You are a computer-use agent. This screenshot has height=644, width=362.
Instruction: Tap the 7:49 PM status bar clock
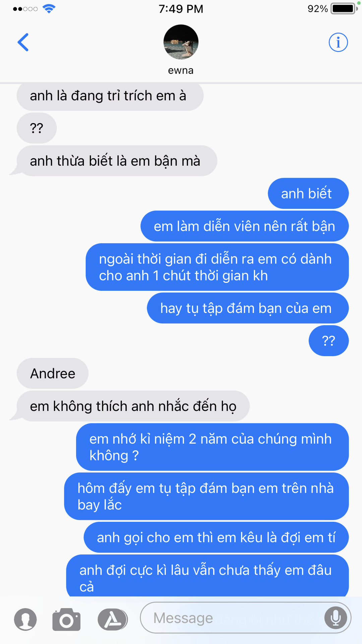click(181, 9)
